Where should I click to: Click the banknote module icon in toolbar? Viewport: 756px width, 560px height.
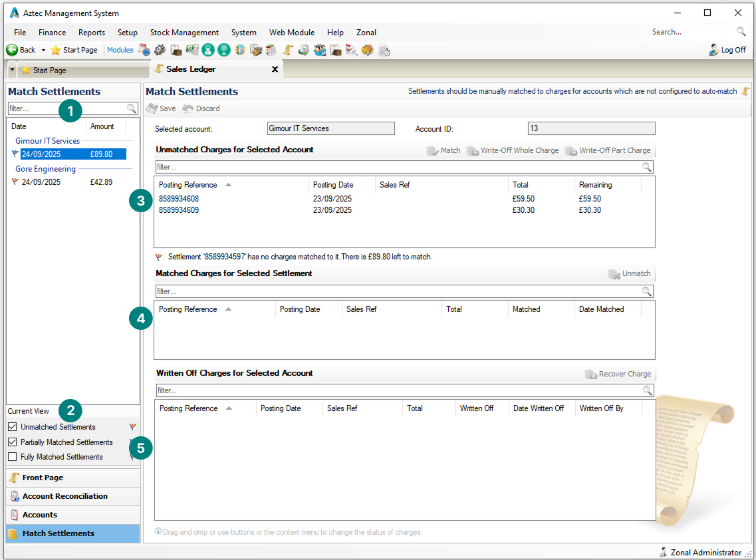coord(191,50)
